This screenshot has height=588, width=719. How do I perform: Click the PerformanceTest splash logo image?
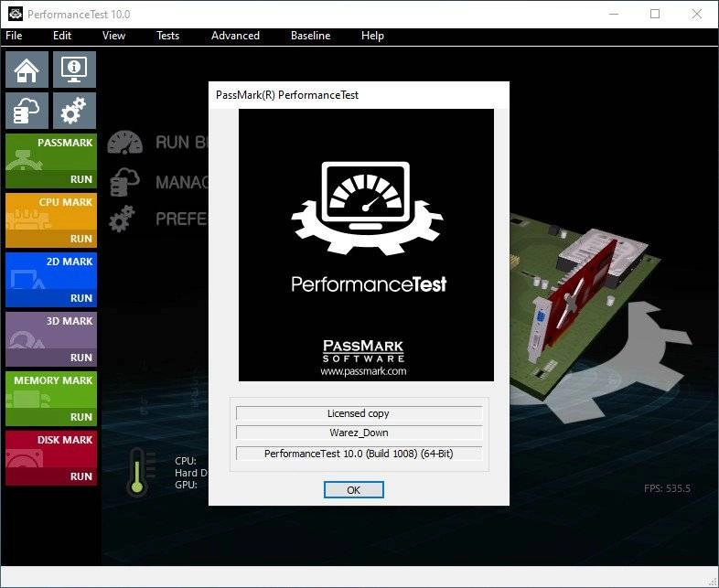pos(367,245)
